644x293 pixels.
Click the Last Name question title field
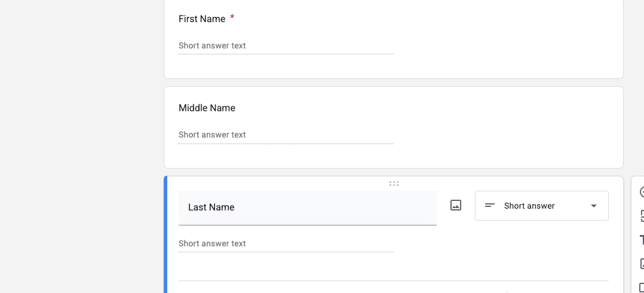[307, 207]
